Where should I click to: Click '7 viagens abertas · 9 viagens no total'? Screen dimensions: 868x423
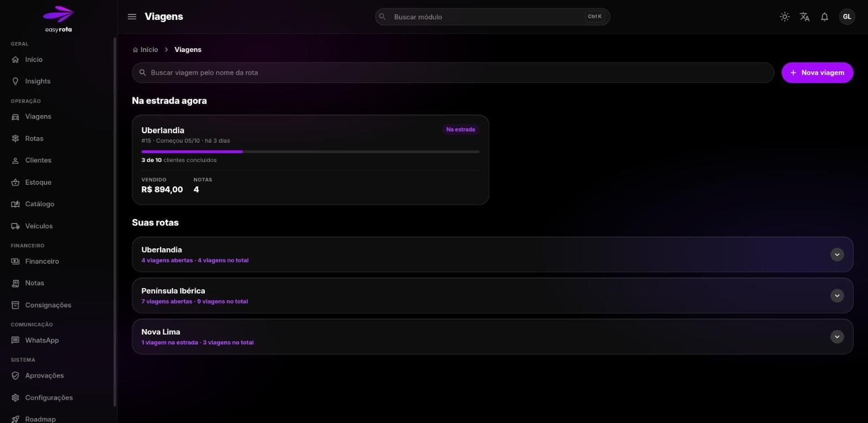(x=194, y=301)
